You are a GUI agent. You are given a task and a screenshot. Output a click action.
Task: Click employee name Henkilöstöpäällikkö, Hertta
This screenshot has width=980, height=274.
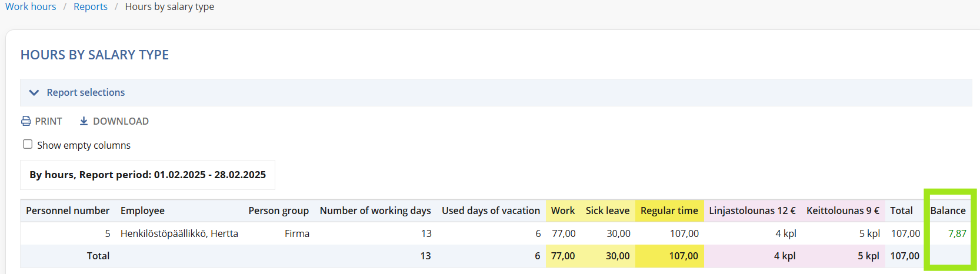179,233
